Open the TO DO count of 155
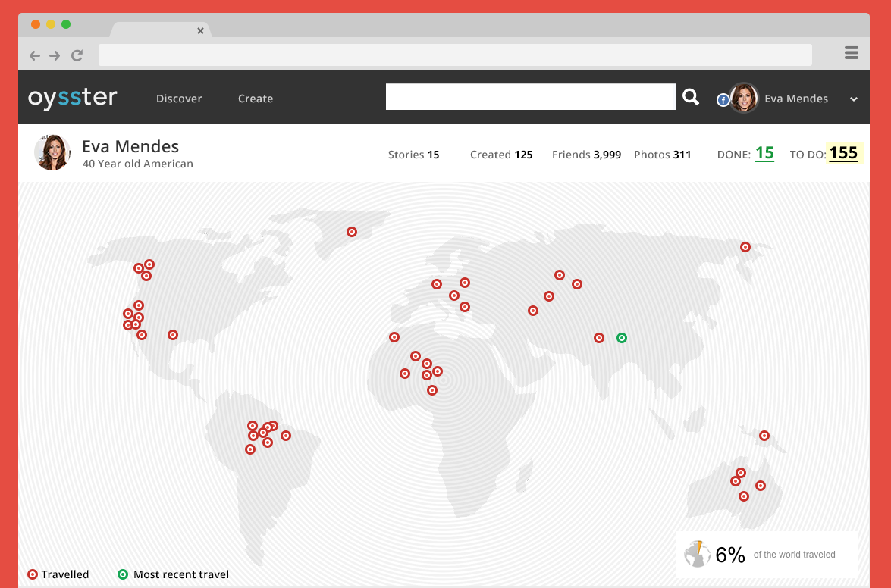Viewport: 891px width, 588px height. tap(842, 153)
